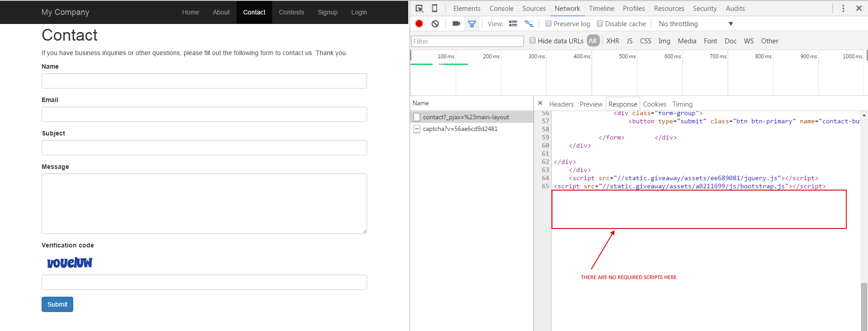Focus the Message textarea

[x=204, y=204]
